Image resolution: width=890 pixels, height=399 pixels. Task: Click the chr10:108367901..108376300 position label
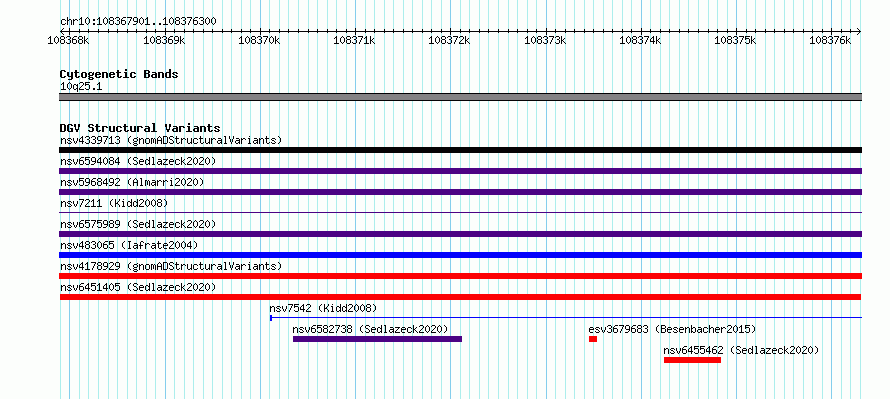pyautogui.click(x=138, y=21)
